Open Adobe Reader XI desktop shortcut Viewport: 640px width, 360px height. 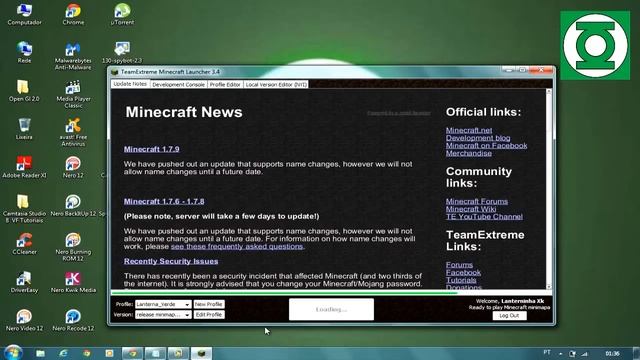[24, 167]
